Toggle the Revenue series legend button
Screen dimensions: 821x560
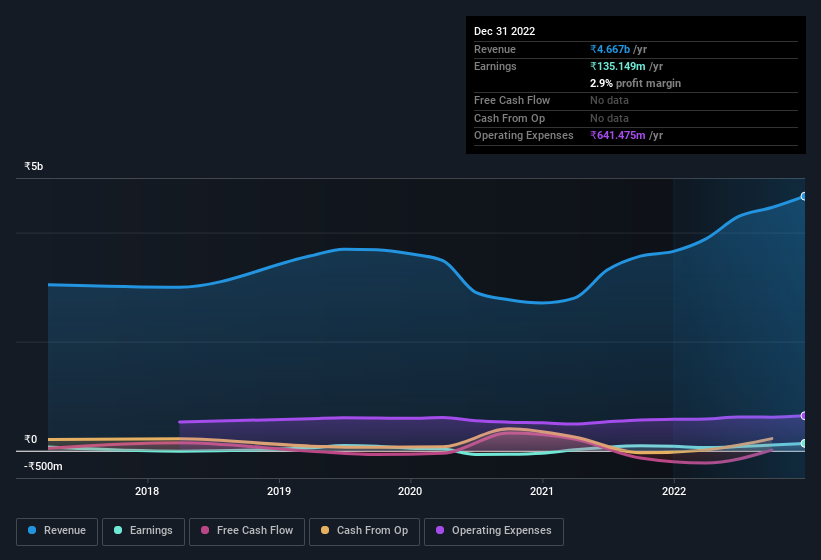click(x=57, y=531)
